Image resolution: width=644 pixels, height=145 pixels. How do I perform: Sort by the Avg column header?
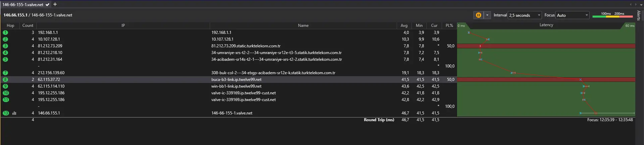pyautogui.click(x=404, y=26)
